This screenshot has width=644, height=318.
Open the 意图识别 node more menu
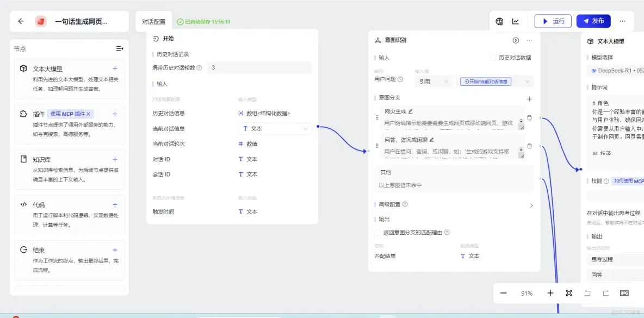coord(529,40)
